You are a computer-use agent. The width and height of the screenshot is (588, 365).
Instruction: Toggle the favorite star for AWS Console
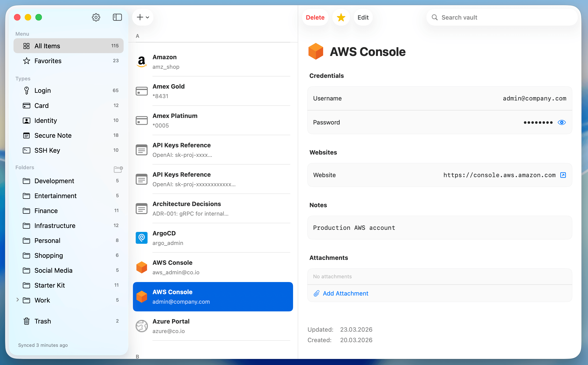pos(341,17)
